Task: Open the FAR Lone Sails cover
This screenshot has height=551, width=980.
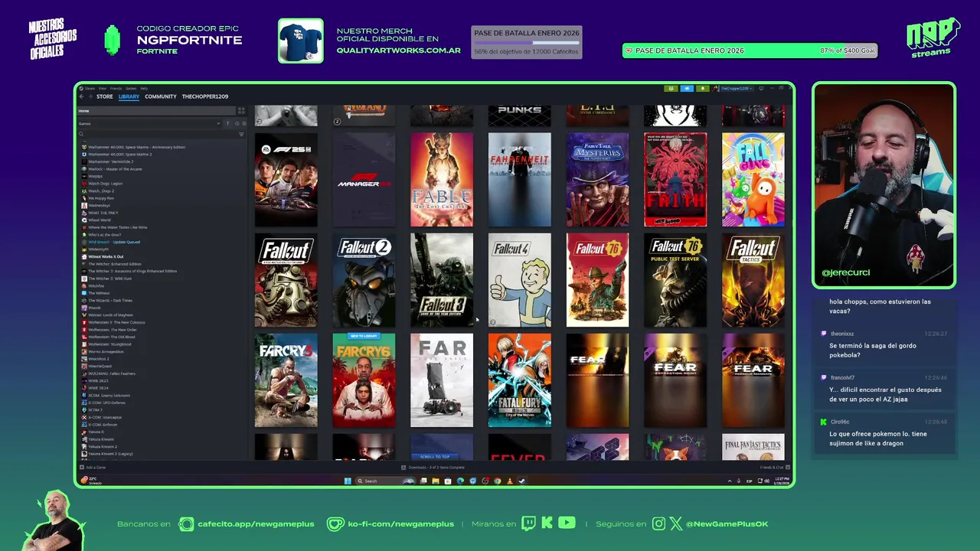Action: pyautogui.click(x=442, y=380)
